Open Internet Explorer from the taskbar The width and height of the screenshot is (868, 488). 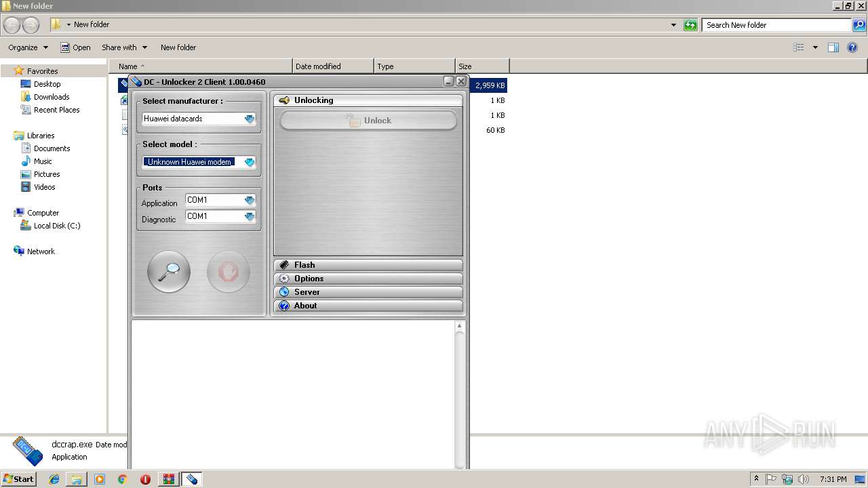54,479
